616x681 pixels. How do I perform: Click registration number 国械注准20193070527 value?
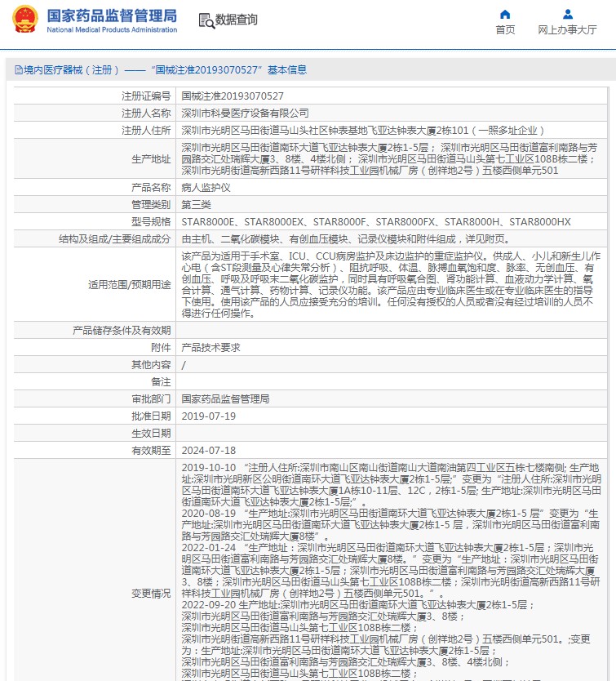(233, 96)
